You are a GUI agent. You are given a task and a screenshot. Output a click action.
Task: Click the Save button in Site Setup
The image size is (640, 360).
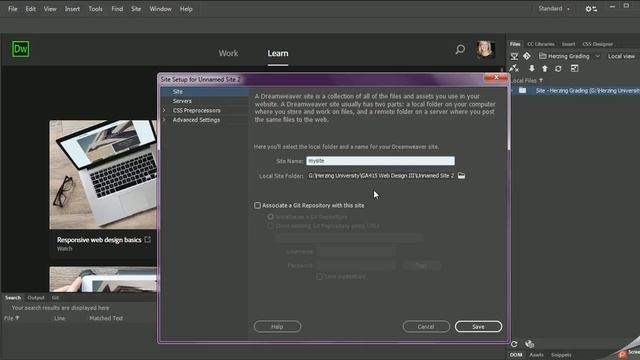tap(478, 327)
